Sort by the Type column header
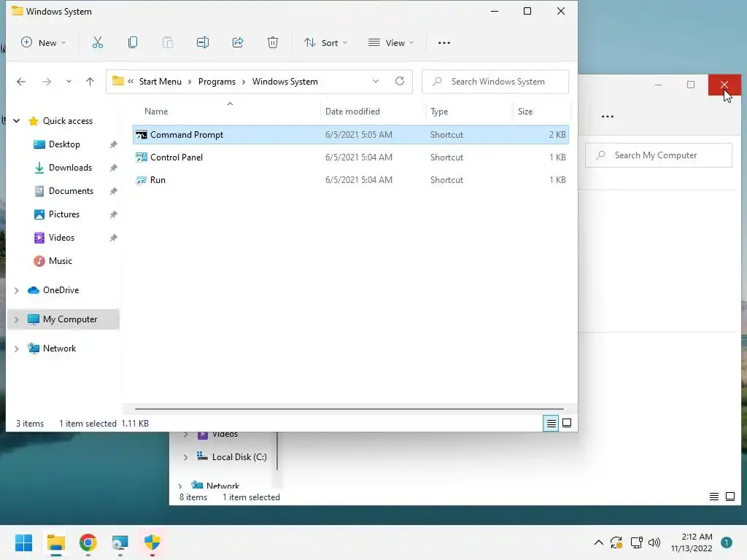This screenshot has height=560, width=747. point(439,112)
